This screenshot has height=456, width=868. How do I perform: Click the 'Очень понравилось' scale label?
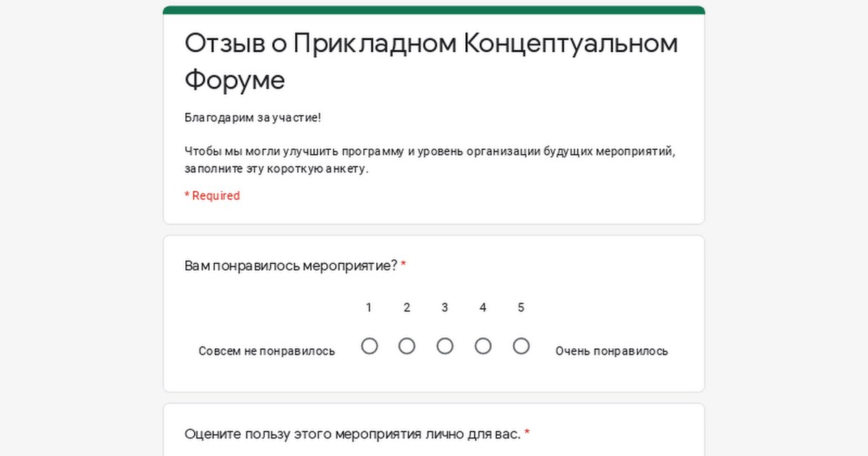[611, 351]
